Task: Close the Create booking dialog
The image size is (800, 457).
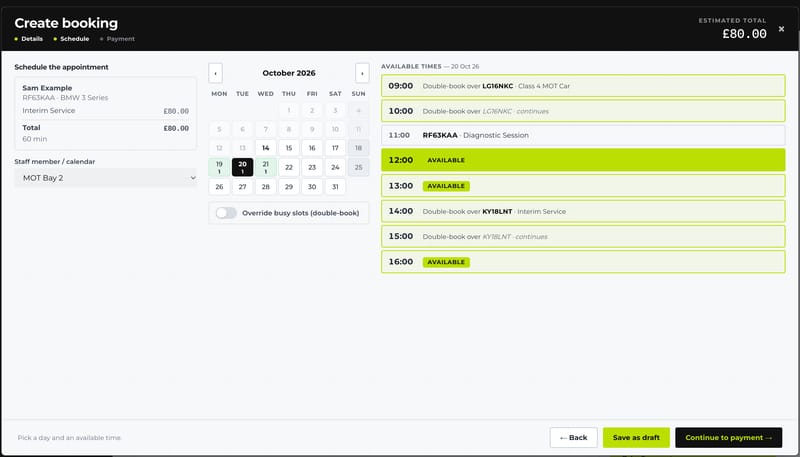Action: click(x=781, y=29)
